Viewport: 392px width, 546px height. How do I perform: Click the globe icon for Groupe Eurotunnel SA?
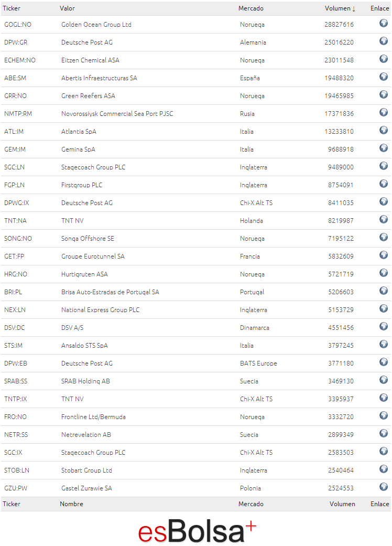[383, 255]
